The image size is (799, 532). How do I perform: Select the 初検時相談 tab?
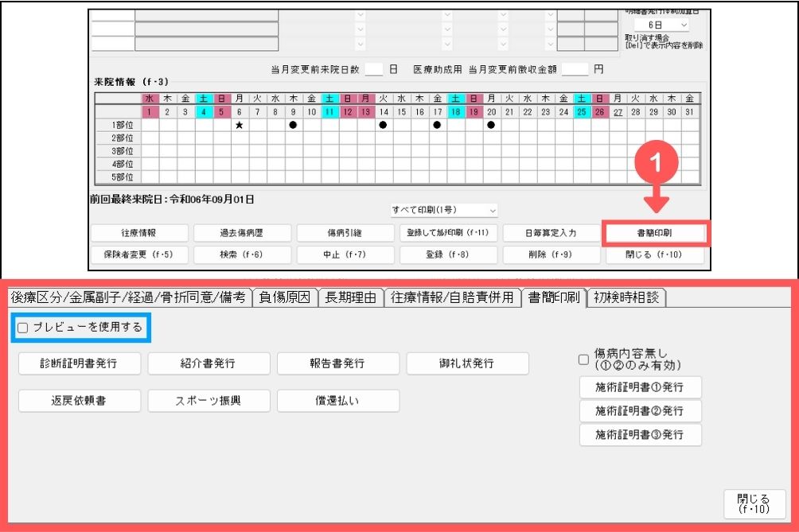[626, 297]
